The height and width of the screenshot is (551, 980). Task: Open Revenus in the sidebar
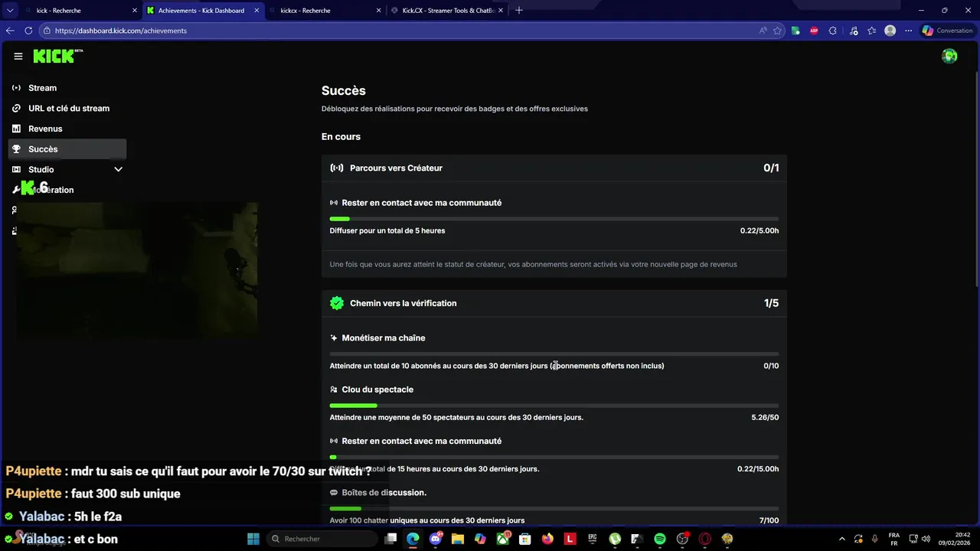click(x=67, y=129)
